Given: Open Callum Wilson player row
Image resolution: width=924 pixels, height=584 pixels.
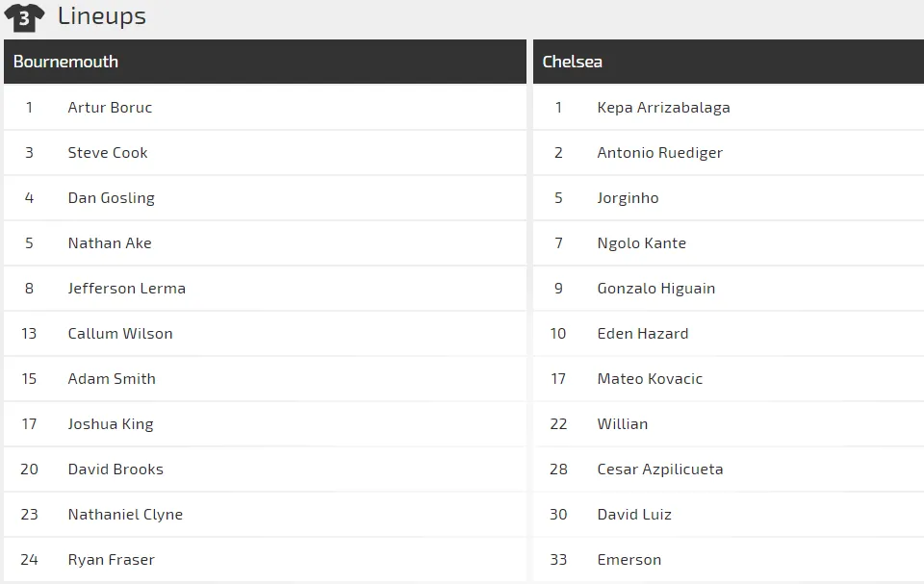Looking at the screenshot, I should tap(265, 334).
